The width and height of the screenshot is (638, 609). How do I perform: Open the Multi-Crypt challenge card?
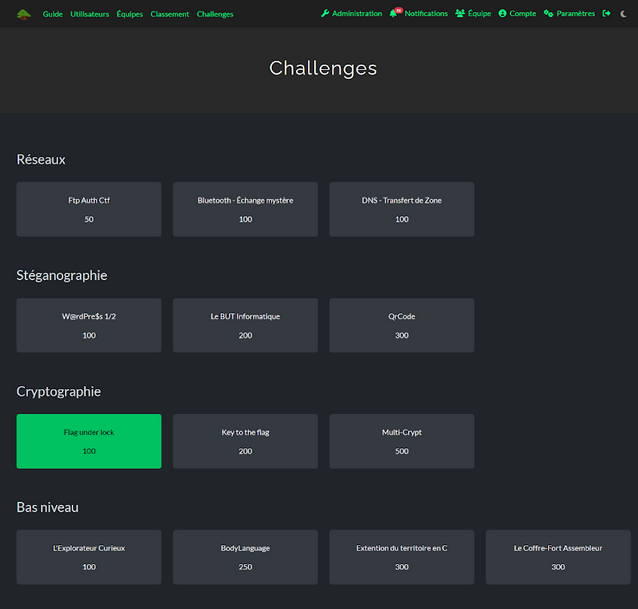(402, 441)
